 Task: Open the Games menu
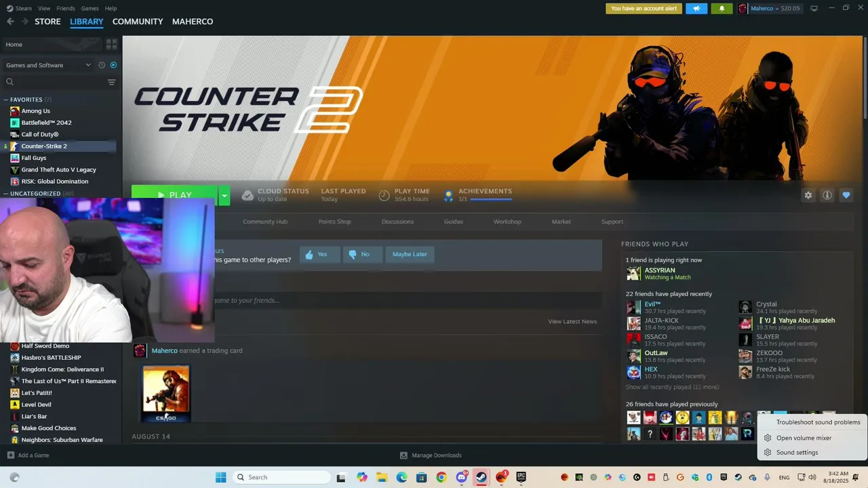click(x=90, y=8)
